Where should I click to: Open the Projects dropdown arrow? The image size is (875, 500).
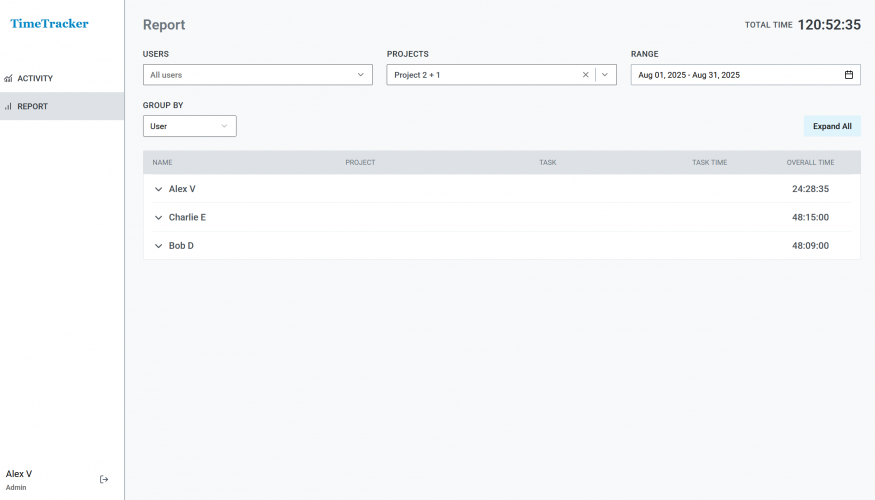tap(605, 75)
